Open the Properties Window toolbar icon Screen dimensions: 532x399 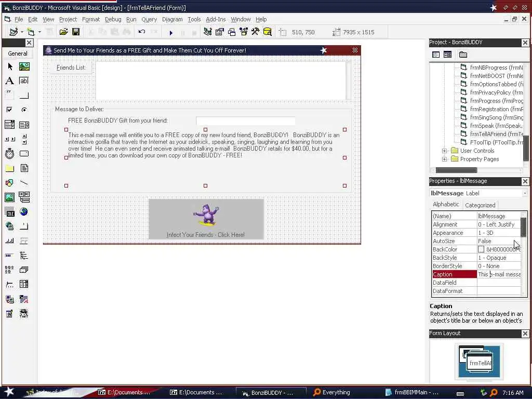220,32
